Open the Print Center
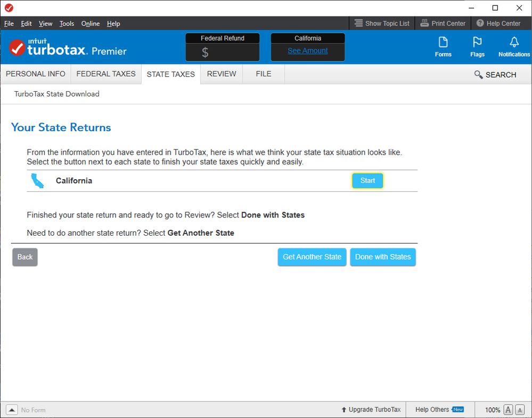 (443, 23)
